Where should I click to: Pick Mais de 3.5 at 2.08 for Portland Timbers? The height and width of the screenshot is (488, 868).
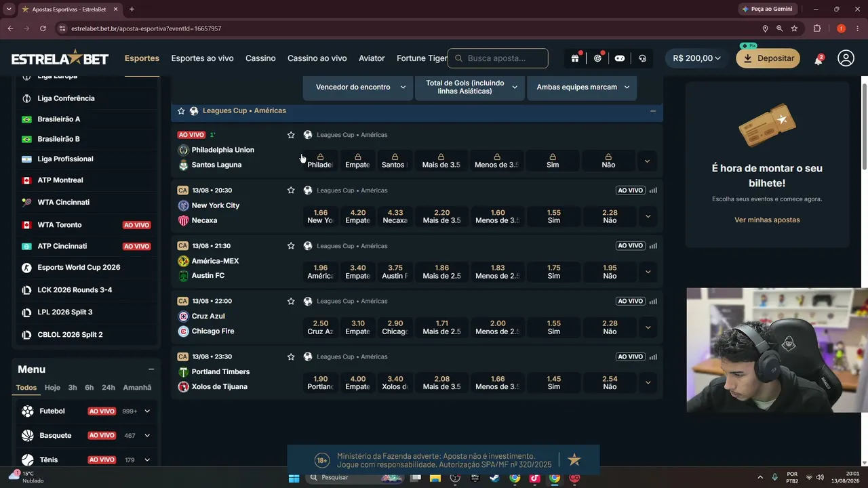[x=441, y=383]
